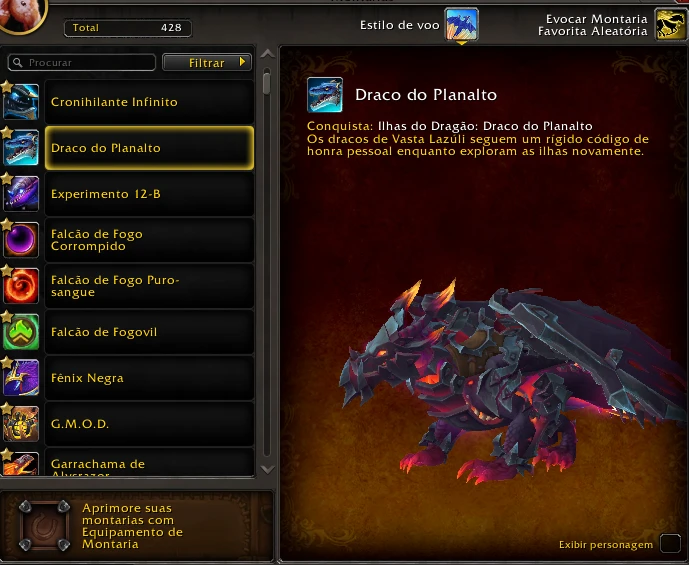The height and width of the screenshot is (565, 689).
Task: Click the scroll down arrow of mount list
Action: (x=267, y=469)
